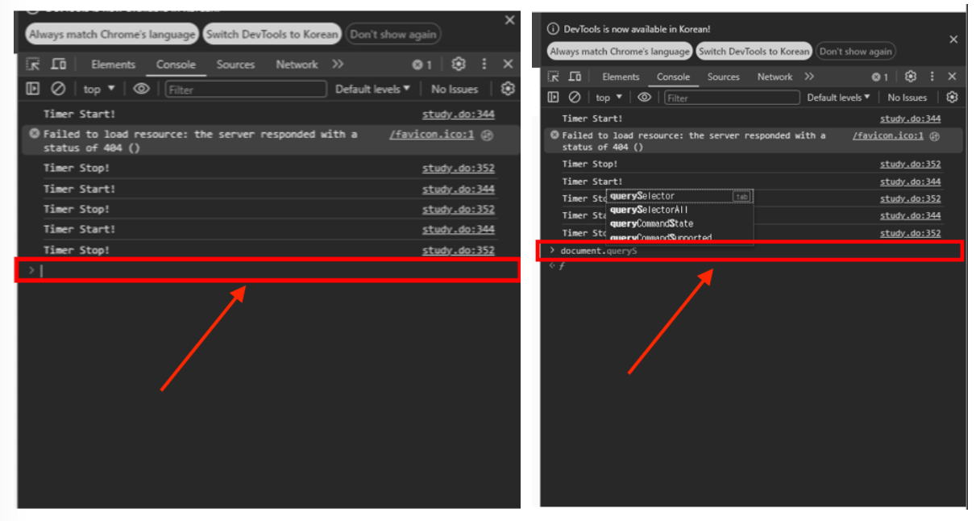980x521 pixels.
Task: Switch to Sources tab in right panel
Action: (723, 77)
